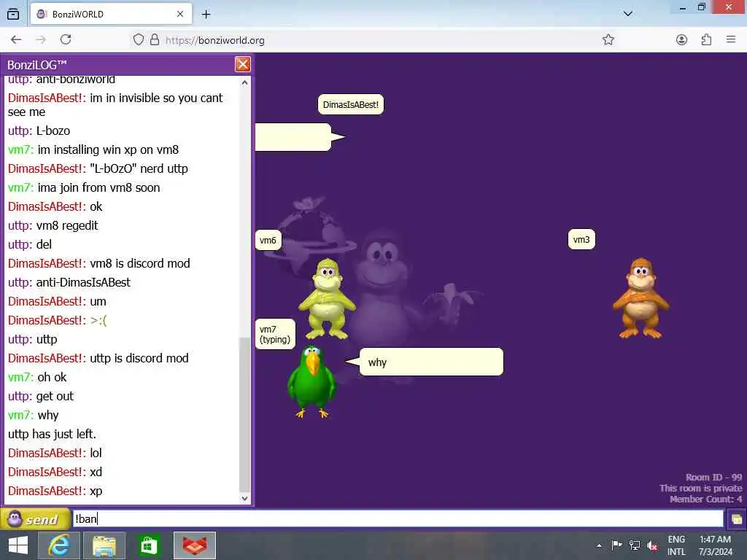Bookmark this page with the star
The height and width of the screenshot is (560, 747).
point(608,39)
